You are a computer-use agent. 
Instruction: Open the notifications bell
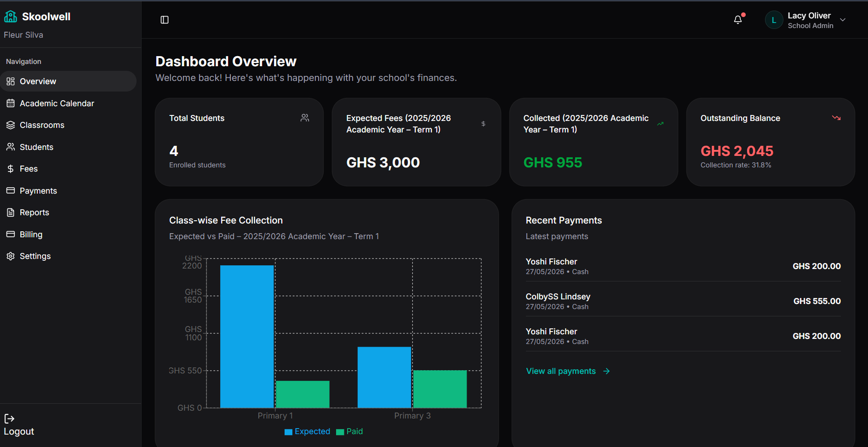click(x=738, y=20)
